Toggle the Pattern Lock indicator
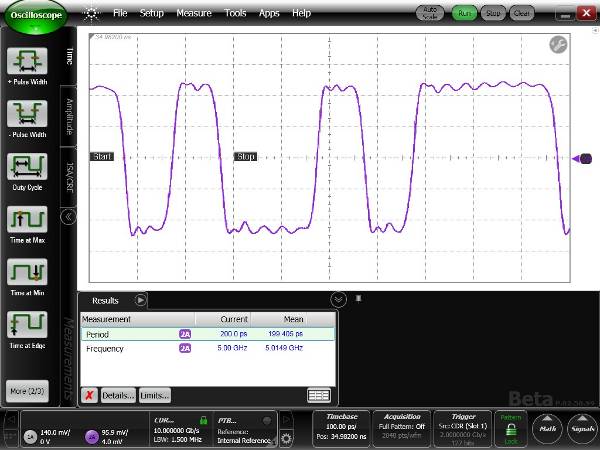The image size is (600, 450). 511,430
